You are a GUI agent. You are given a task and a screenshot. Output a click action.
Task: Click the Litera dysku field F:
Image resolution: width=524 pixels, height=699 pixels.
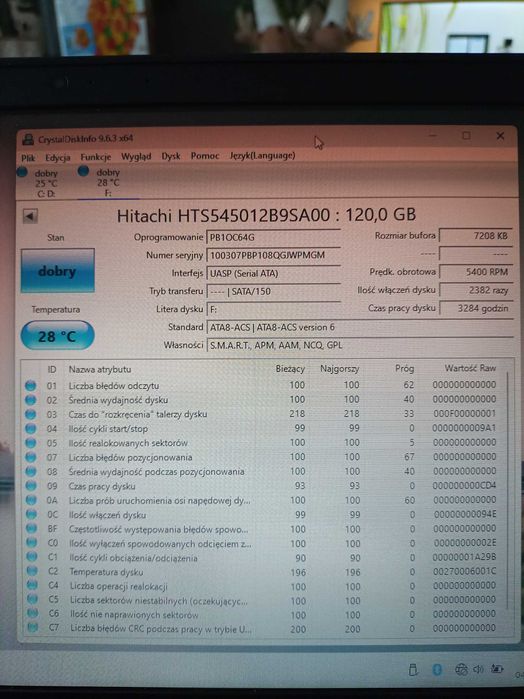point(273,309)
